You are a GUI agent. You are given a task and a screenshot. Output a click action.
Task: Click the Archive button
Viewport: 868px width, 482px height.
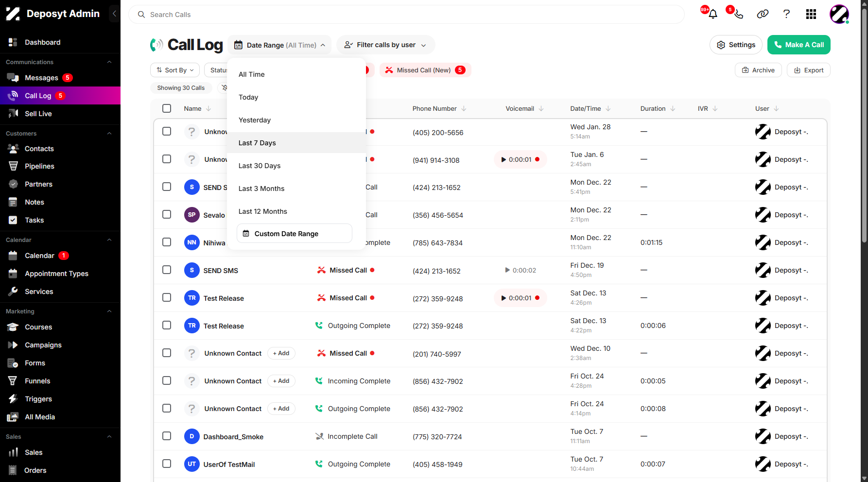[x=758, y=70]
